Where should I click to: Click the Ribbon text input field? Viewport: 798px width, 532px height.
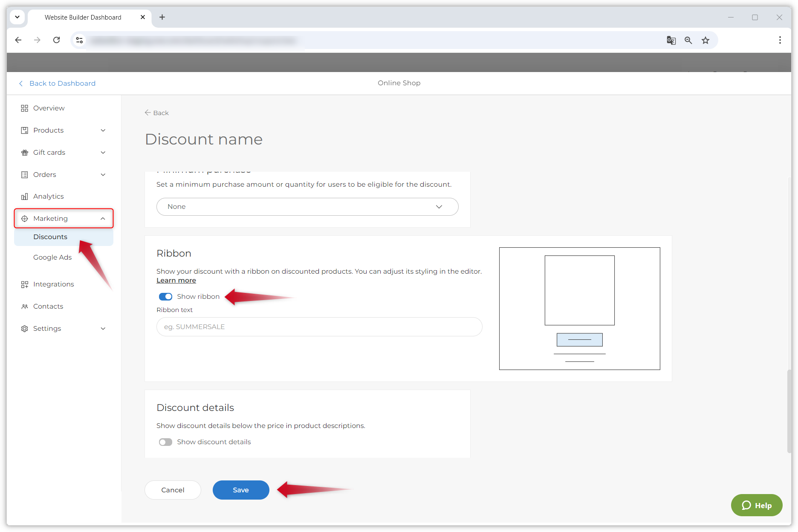319,327
